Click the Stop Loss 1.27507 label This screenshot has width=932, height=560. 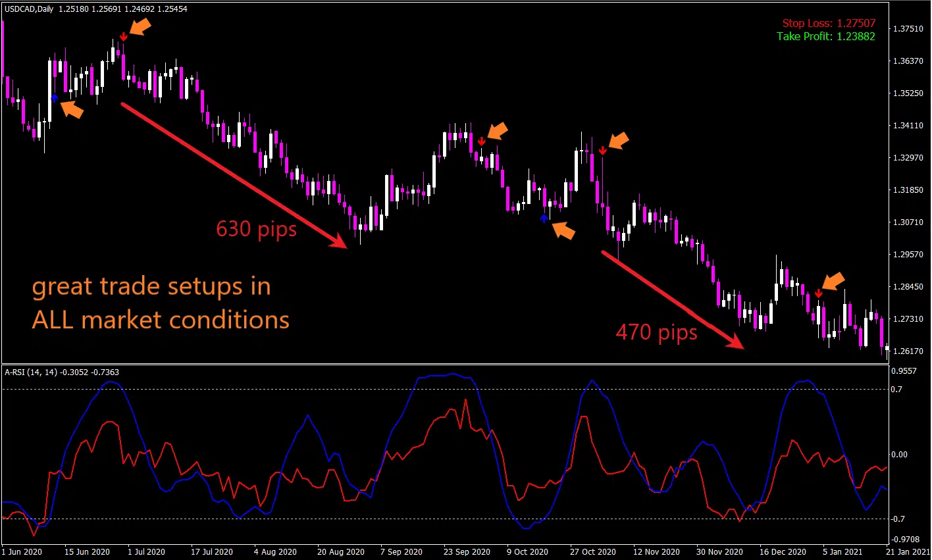pyautogui.click(x=829, y=23)
